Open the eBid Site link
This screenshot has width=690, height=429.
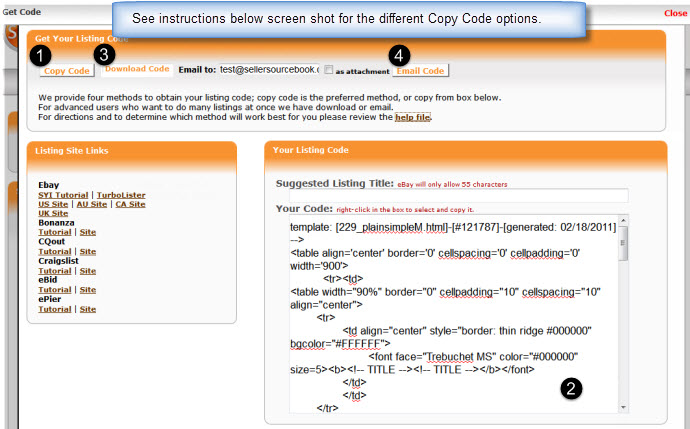tap(88, 290)
